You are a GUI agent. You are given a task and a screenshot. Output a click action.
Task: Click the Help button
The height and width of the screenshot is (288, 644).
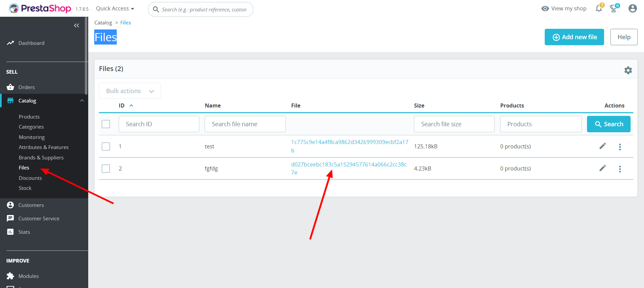click(624, 37)
